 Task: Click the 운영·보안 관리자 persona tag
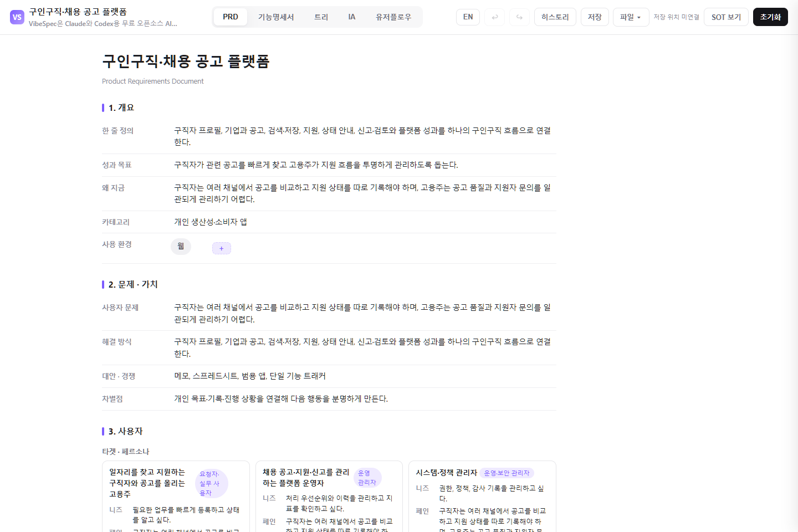[507, 473]
